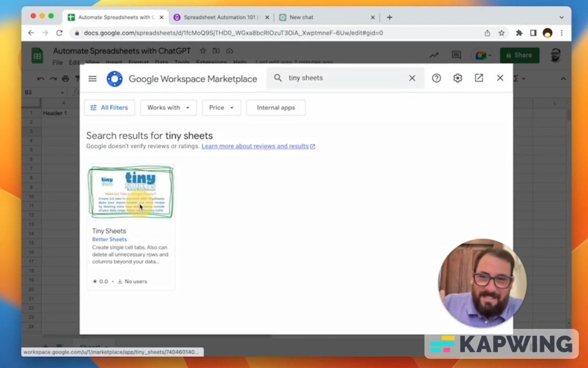Click the address bar URL
Image resolution: width=588 pixels, height=368 pixels.
click(233, 33)
